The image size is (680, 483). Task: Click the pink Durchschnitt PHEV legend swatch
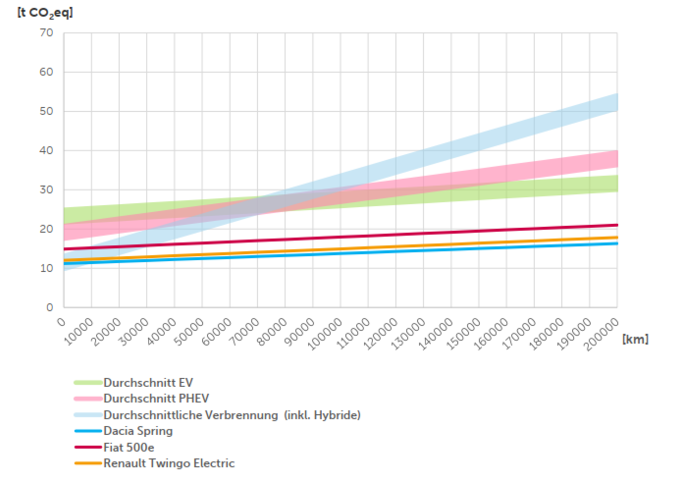coord(88,398)
